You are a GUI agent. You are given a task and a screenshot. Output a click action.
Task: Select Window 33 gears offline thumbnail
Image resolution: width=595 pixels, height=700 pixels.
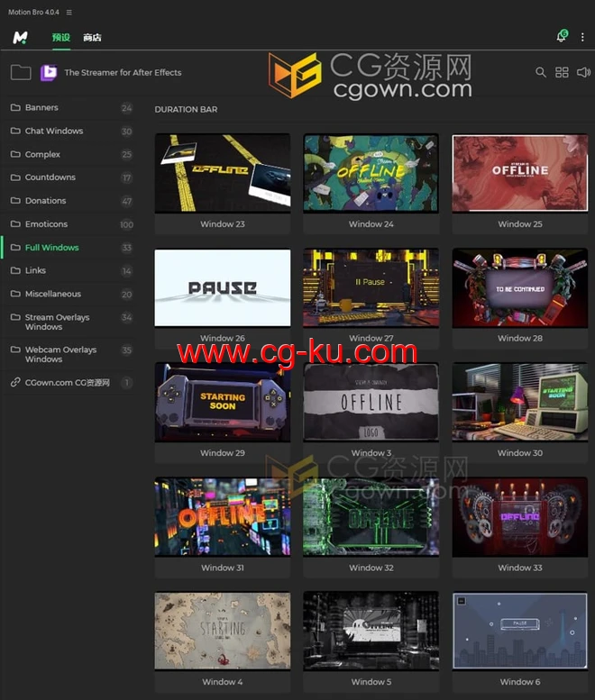(520, 516)
